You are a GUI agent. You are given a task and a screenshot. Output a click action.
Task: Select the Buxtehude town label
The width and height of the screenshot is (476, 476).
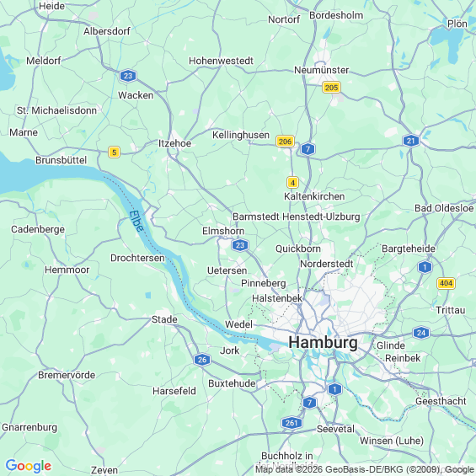click(x=232, y=383)
